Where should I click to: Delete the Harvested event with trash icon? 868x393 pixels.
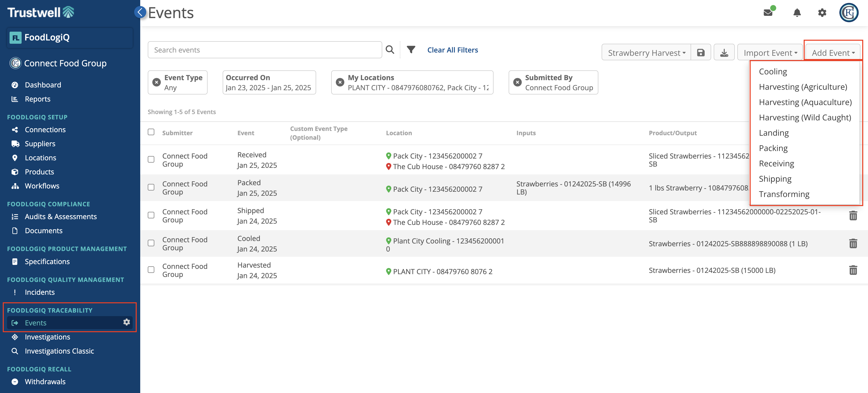tap(853, 270)
